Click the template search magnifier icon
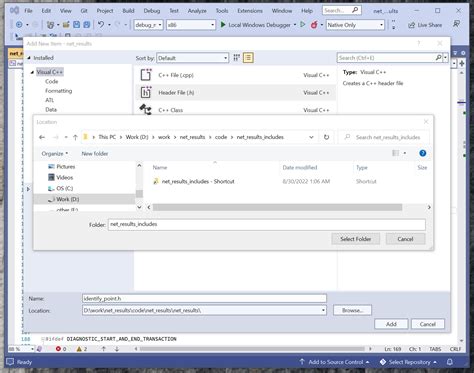 [x=439, y=58]
